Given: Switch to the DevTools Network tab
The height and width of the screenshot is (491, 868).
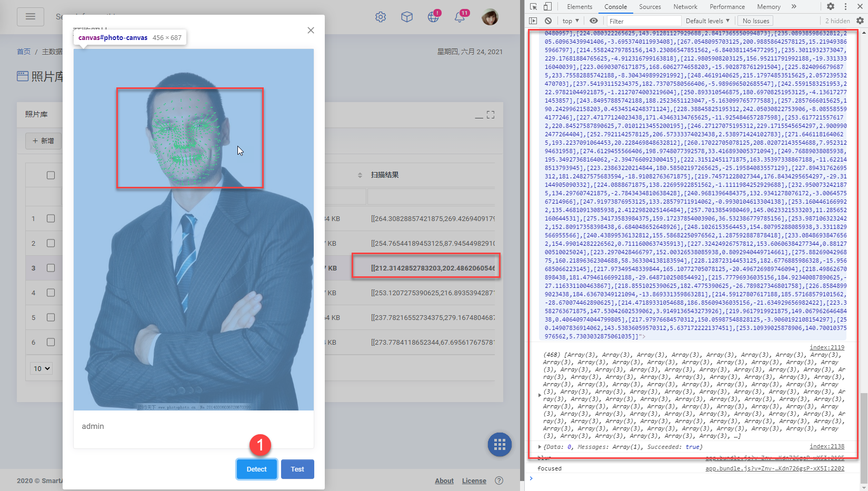Looking at the screenshot, I should [685, 7].
